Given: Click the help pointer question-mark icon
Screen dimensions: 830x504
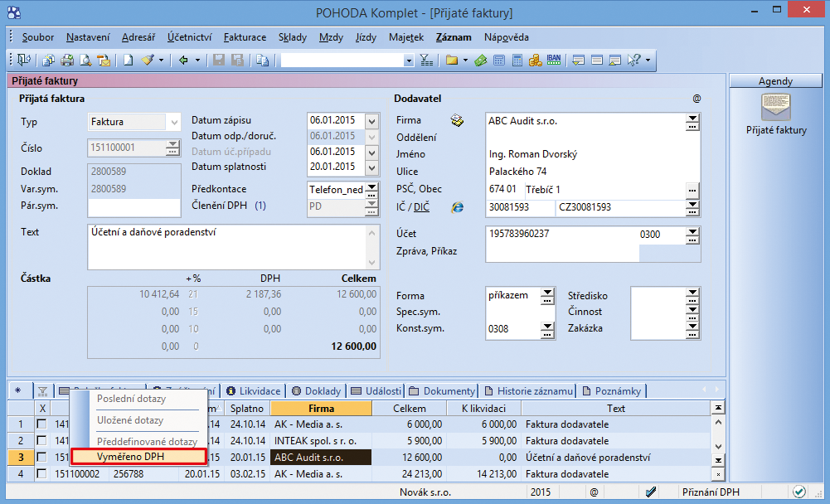Looking at the screenshot, I should click(633, 60).
